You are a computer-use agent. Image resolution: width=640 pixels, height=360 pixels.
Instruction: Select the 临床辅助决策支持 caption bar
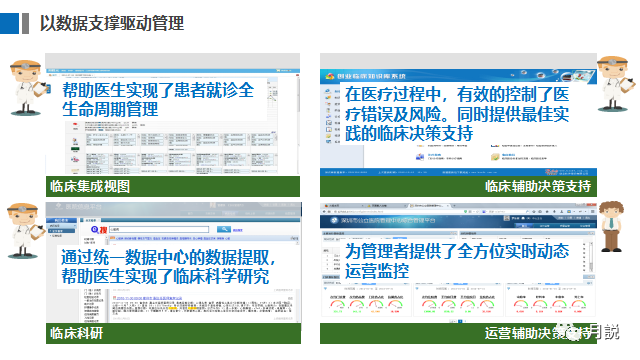(x=458, y=187)
